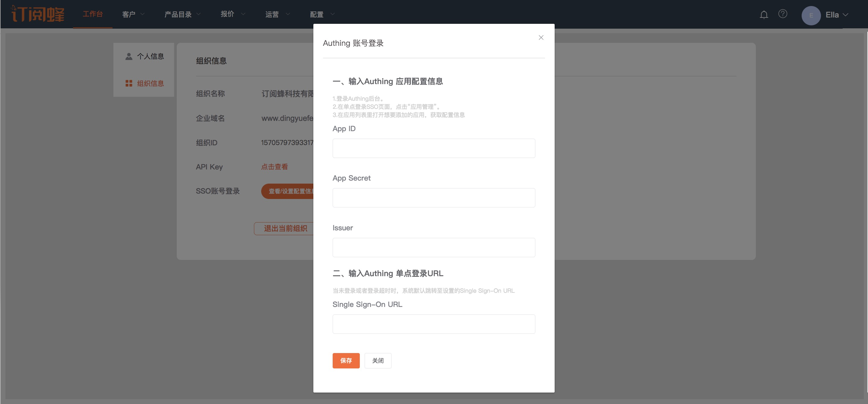The height and width of the screenshot is (404, 868).
Task: Click the 个人信息 person icon
Action: pos(129,56)
